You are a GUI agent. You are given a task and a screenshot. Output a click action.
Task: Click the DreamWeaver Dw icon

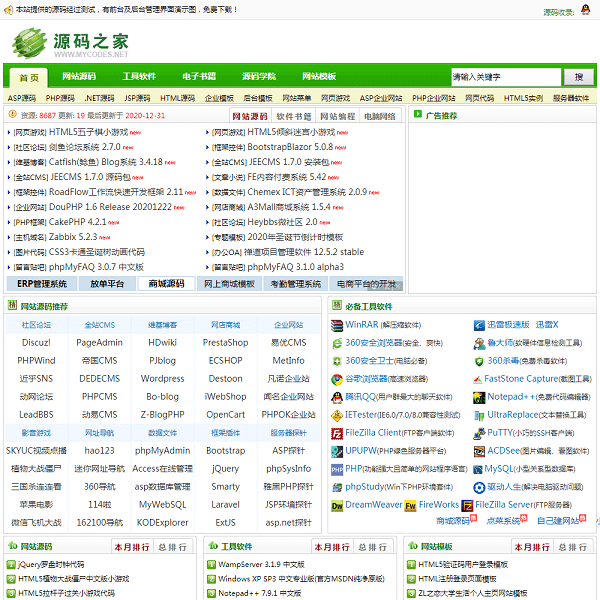[337, 506]
